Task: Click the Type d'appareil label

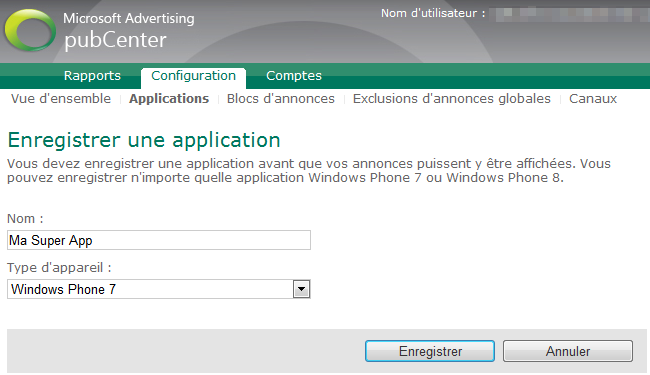Action: pyautogui.click(x=59, y=268)
